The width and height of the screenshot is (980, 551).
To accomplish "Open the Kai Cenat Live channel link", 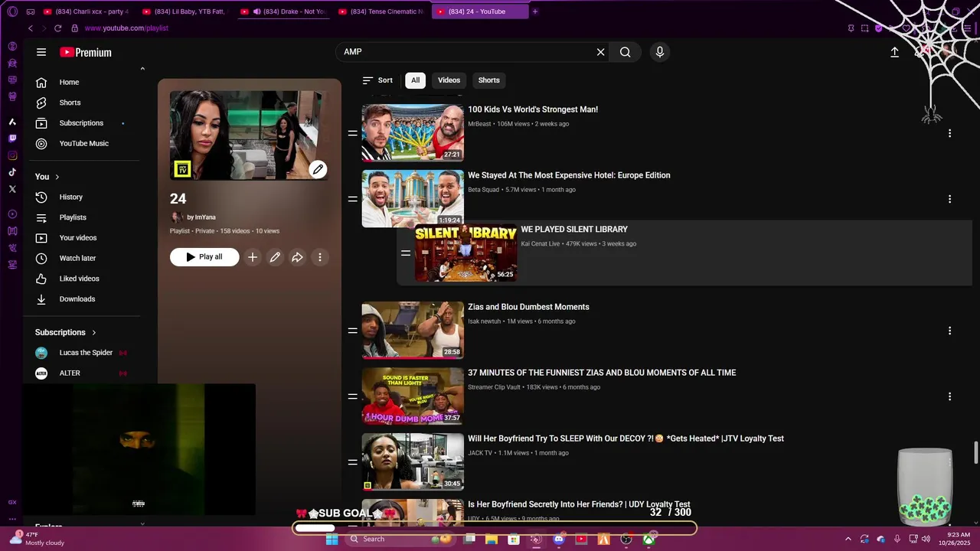I will (541, 244).
